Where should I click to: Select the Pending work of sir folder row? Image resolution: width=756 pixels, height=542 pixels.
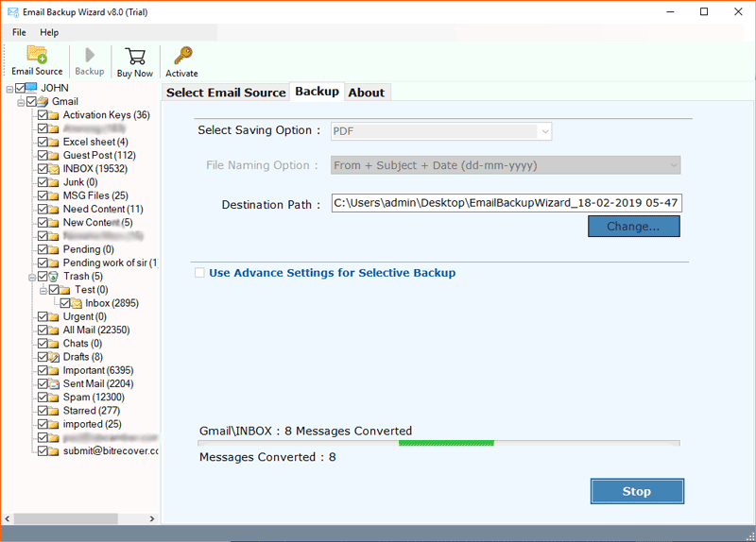tap(110, 263)
